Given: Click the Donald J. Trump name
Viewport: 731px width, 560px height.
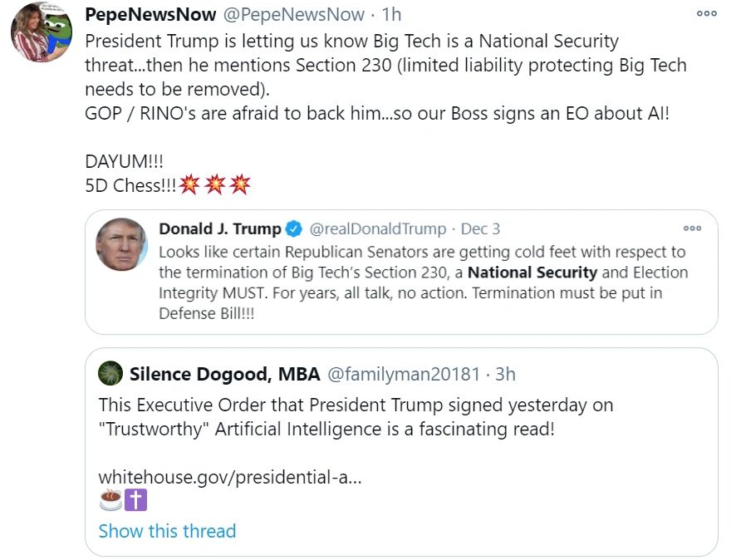Looking at the screenshot, I should [220, 228].
